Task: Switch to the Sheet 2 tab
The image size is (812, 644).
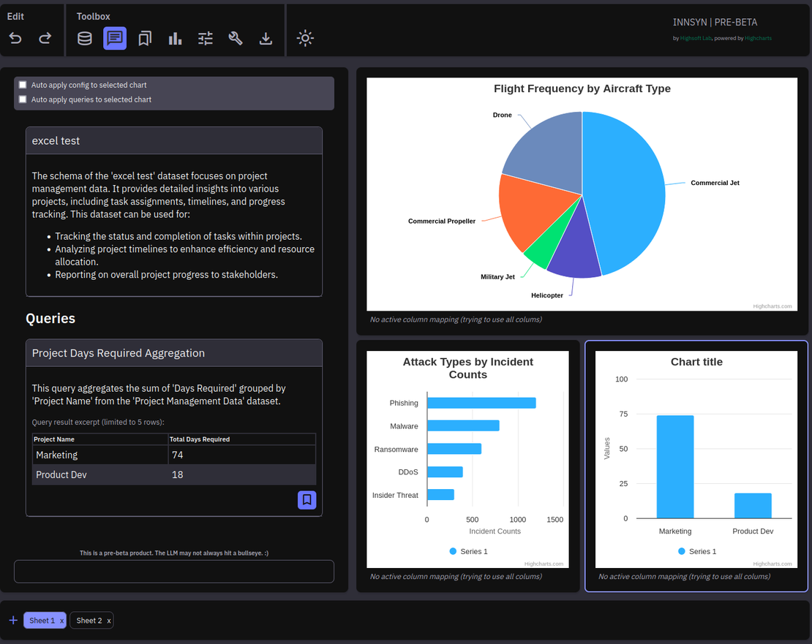Action: pyautogui.click(x=89, y=621)
